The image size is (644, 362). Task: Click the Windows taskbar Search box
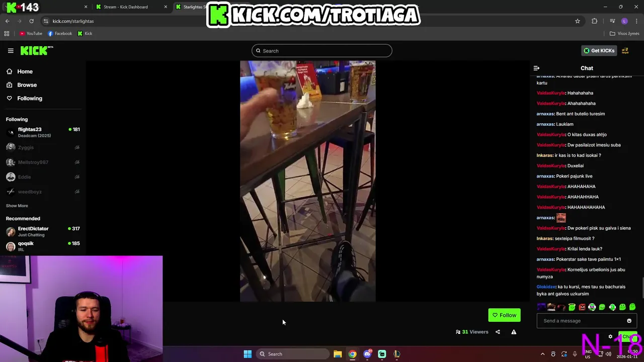[x=293, y=354]
